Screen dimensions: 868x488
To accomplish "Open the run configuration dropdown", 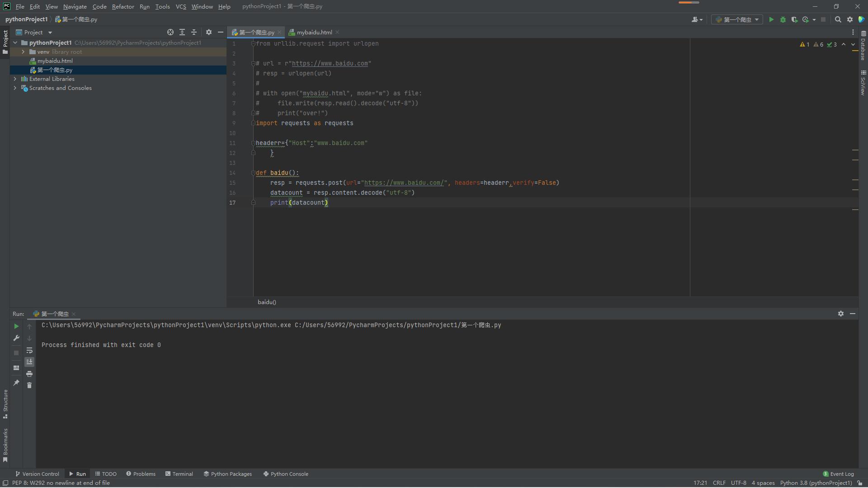I will click(737, 19).
